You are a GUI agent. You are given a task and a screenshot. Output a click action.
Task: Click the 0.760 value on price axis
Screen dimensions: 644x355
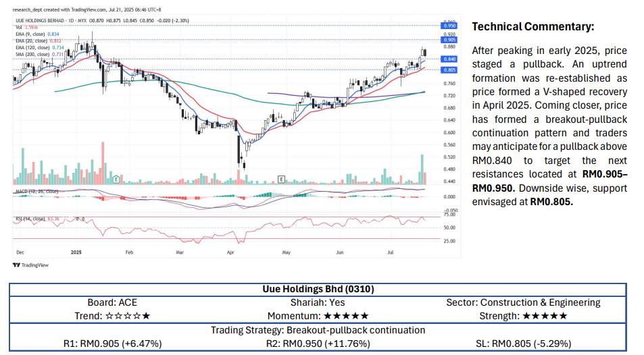click(450, 84)
